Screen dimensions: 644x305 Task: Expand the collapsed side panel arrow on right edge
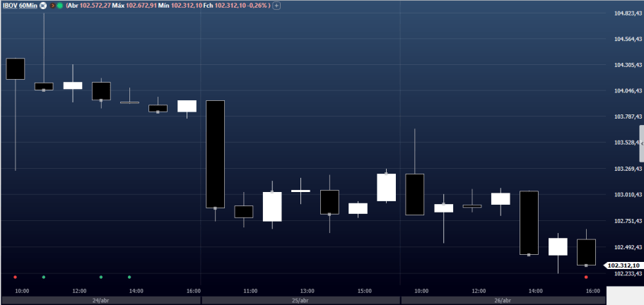(641, 143)
